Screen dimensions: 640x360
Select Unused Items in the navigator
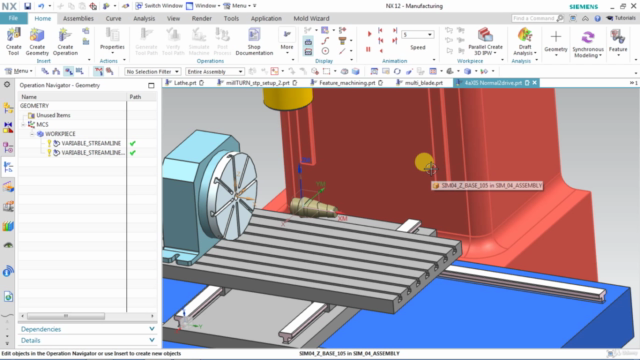tap(53, 115)
